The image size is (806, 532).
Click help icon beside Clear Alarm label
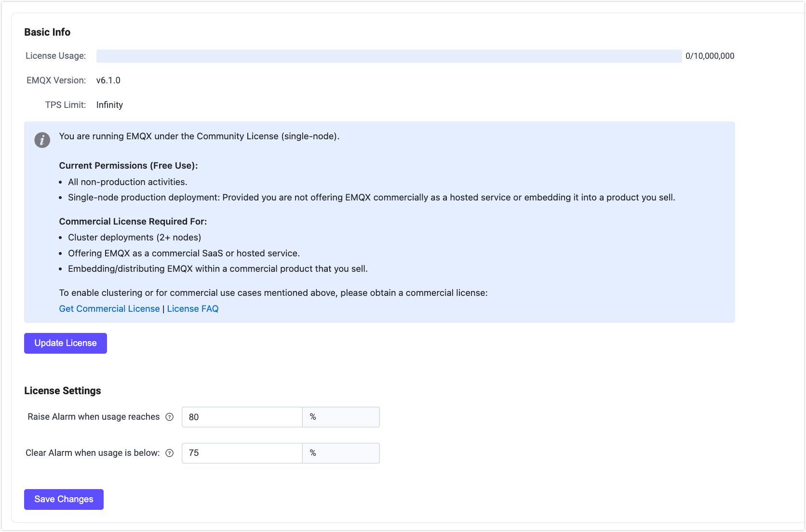point(169,453)
